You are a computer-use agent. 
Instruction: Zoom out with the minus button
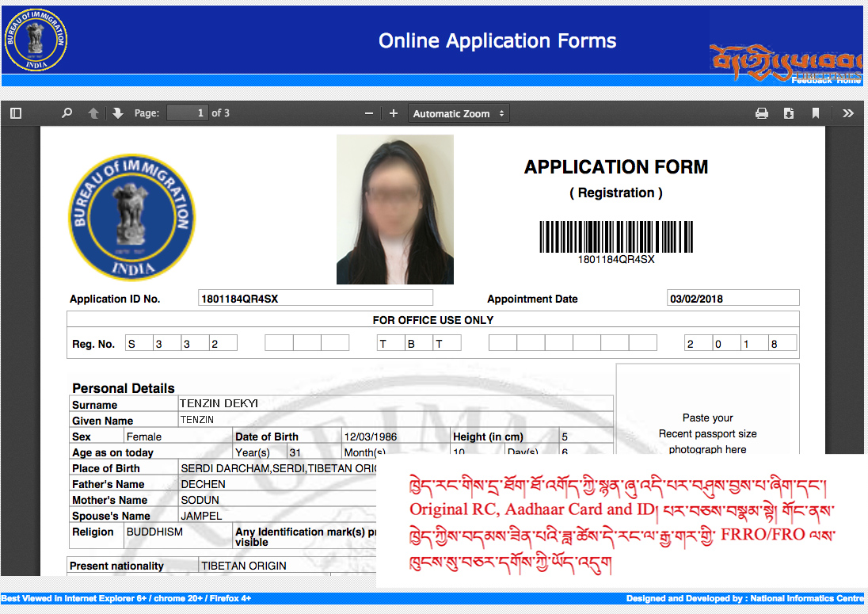tap(368, 113)
